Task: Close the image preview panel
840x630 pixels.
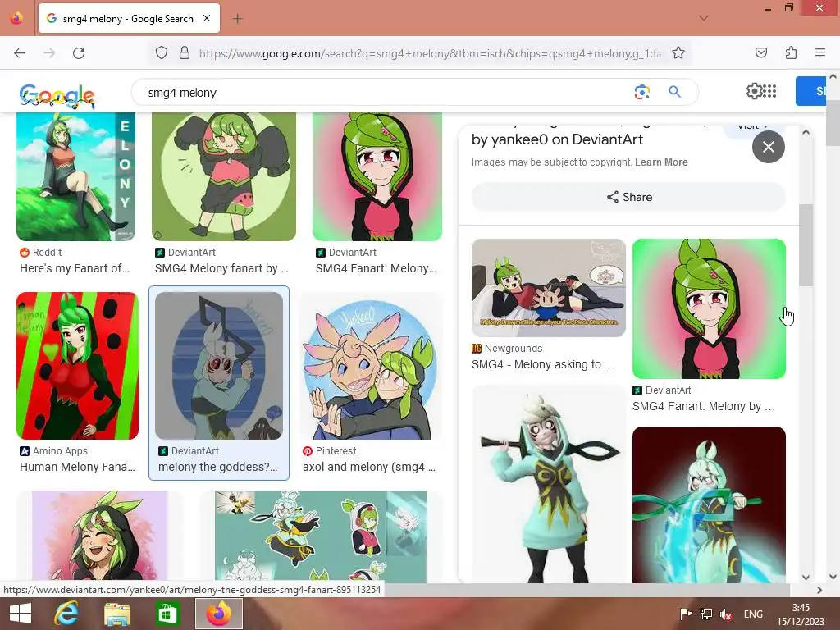Action: pyautogui.click(x=768, y=147)
